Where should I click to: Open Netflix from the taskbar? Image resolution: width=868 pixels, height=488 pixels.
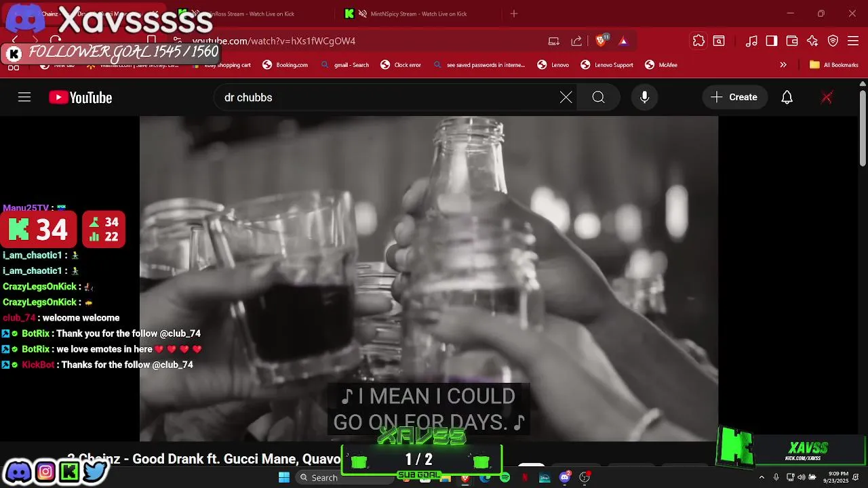525,478
